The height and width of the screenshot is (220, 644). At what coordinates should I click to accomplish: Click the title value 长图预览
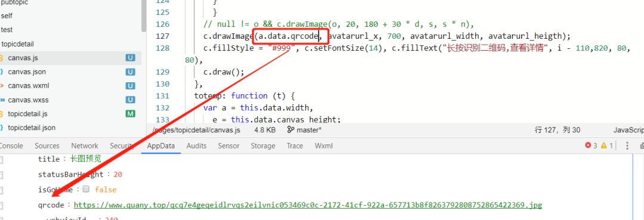(85, 159)
